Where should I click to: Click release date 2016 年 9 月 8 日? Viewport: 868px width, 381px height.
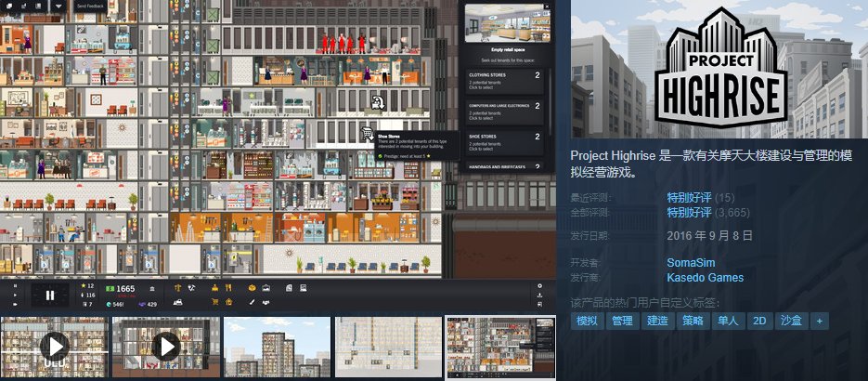709,235
